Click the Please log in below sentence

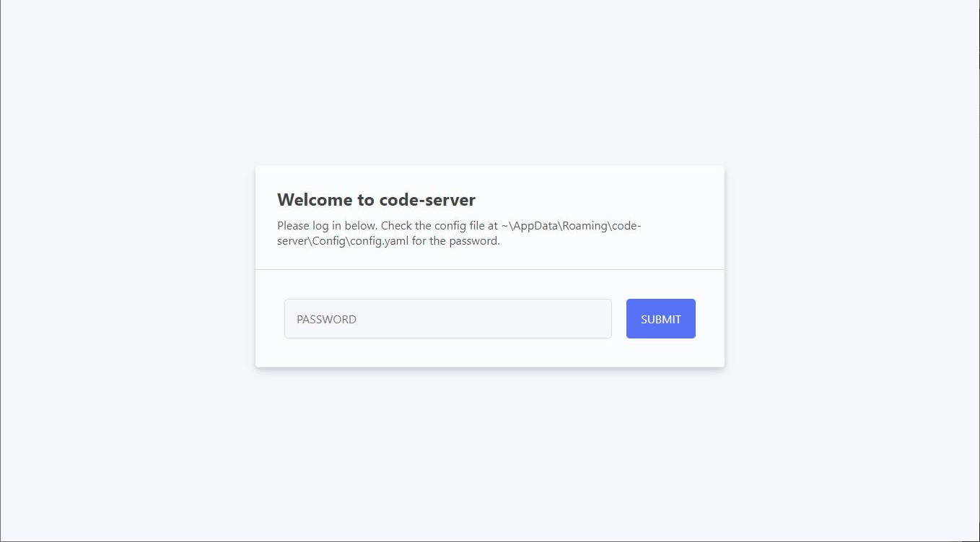[x=328, y=226]
